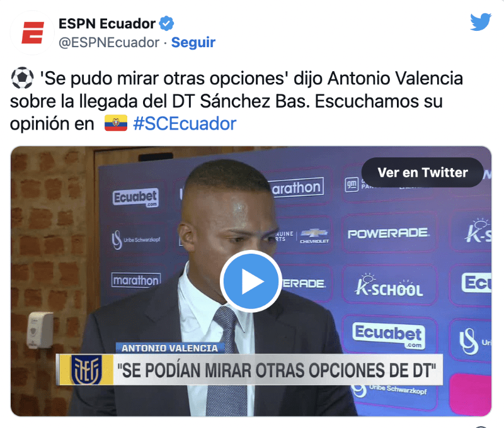Screen dimensions: 504x428
Task: Click the Ecuador federation crest in banner
Action: (86, 369)
